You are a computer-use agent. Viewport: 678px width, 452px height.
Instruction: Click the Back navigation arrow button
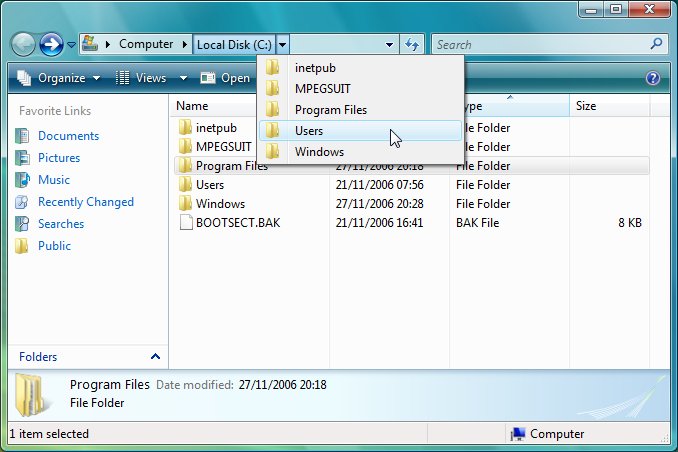pyautogui.click(x=23, y=44)
